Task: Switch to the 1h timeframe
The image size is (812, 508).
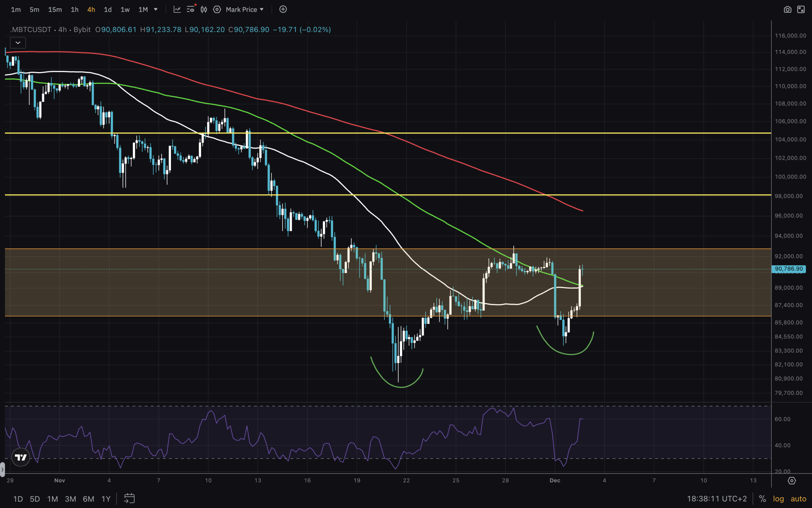Action: pyautogui.click(x=75, y=10)
